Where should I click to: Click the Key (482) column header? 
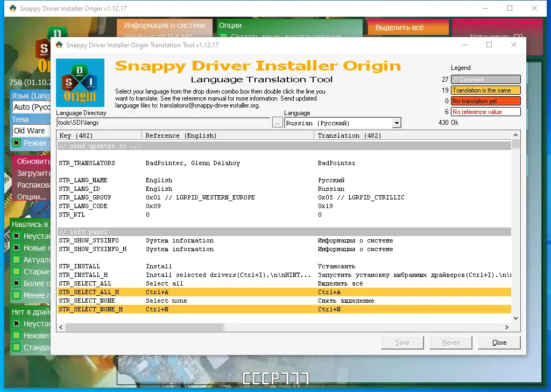tap(100, 135)
